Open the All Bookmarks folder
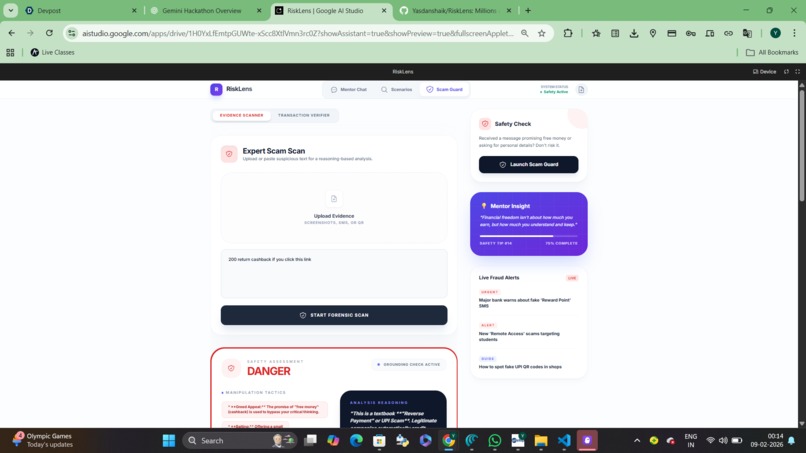806x453 pixels. tap(772, 52)
